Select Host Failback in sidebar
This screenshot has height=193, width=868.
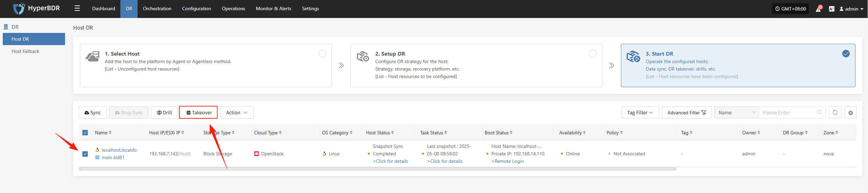pyautogui.click(x=34, y=51)
